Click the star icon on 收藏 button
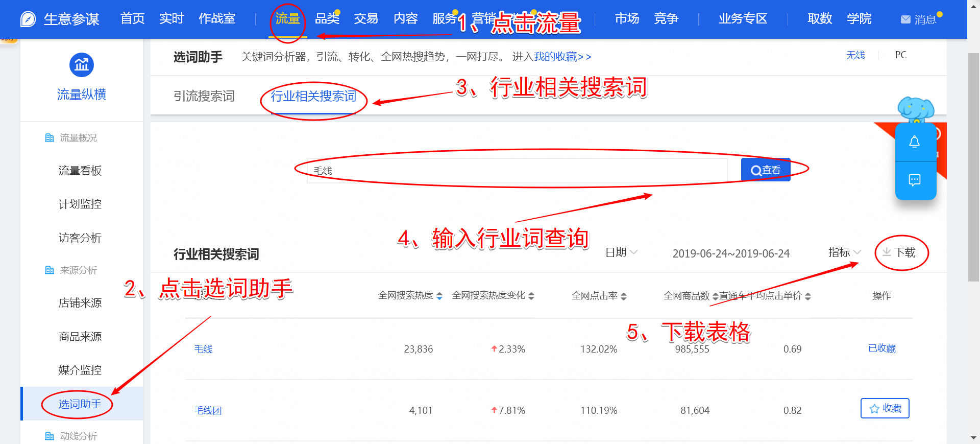Screen dimensions: 980x444 tap(874, 408)
